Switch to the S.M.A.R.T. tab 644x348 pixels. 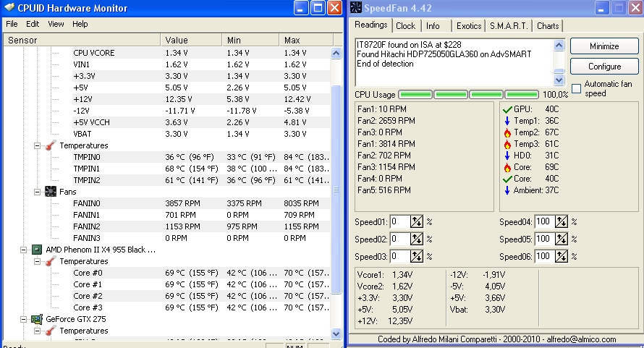coord(509,26)
